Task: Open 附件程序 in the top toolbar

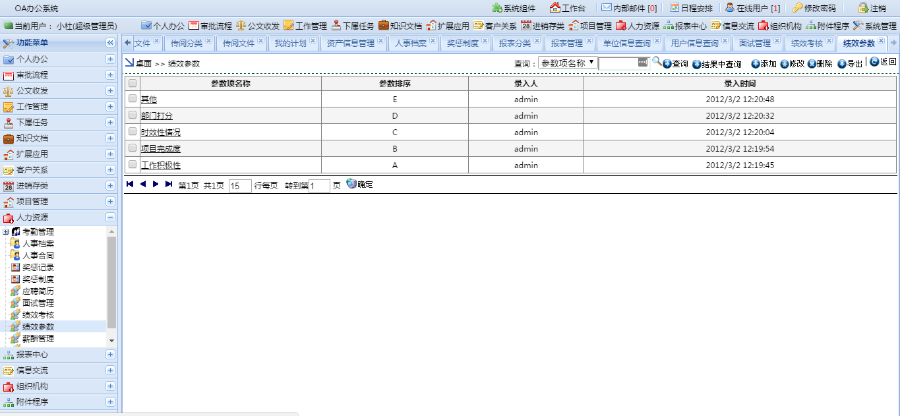Action: click(827, 26)
